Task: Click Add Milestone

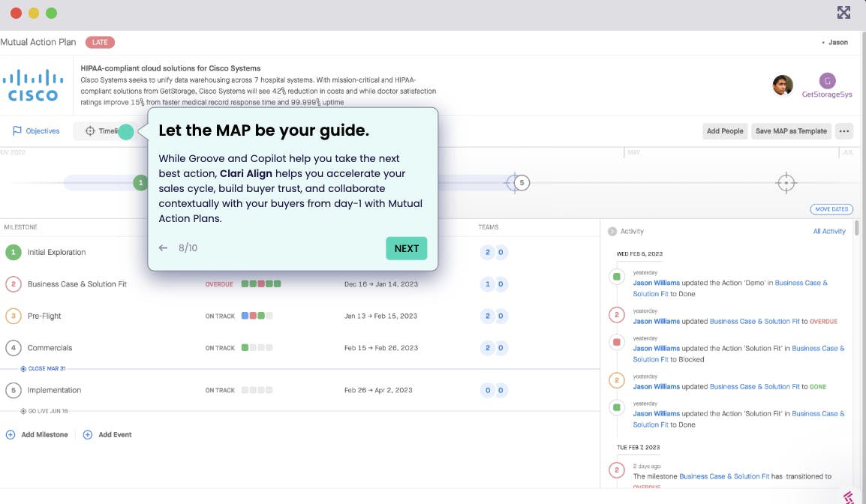Action: pos(37,435)
